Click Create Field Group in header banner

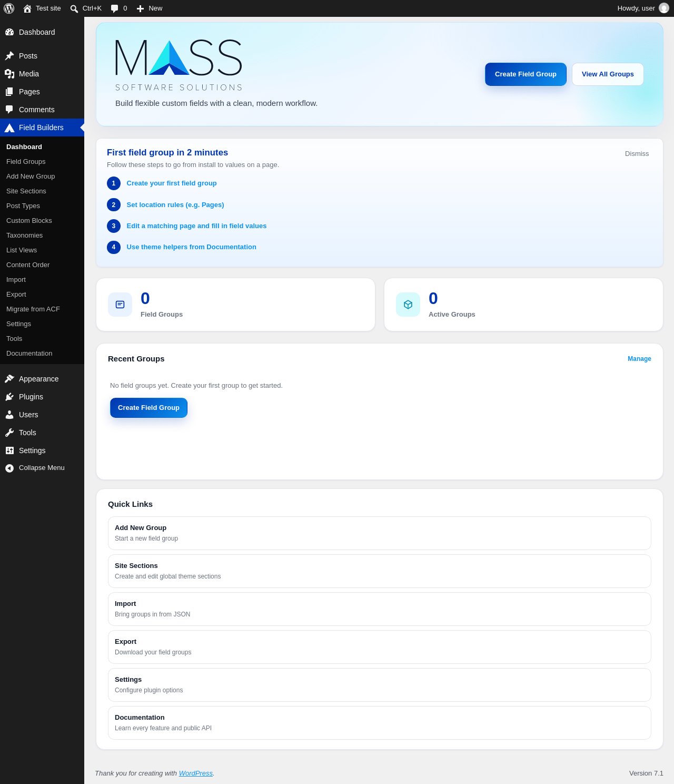526,74
